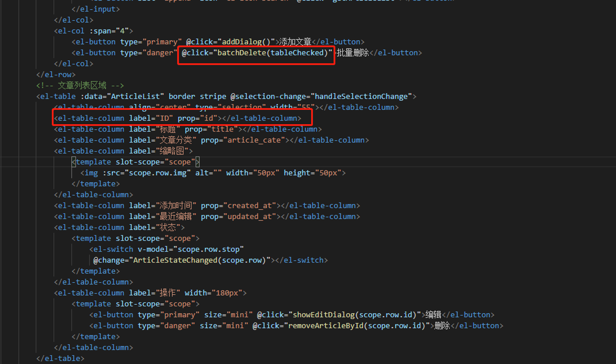Viewport: 616px width, 364px height.
Task: Click size="mini" on the 删除 button line
Action: (x=224, y=326)
